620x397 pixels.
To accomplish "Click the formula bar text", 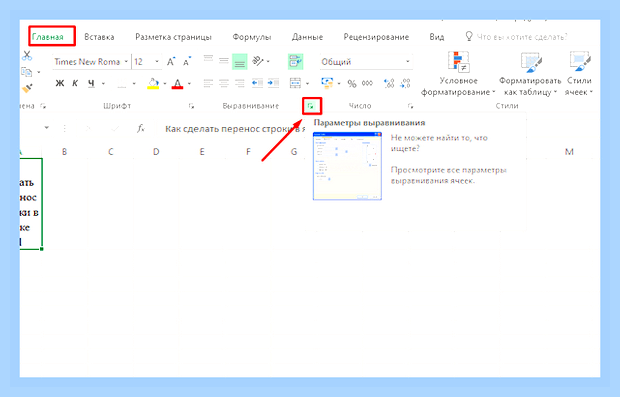I will [x=235, y=129].
